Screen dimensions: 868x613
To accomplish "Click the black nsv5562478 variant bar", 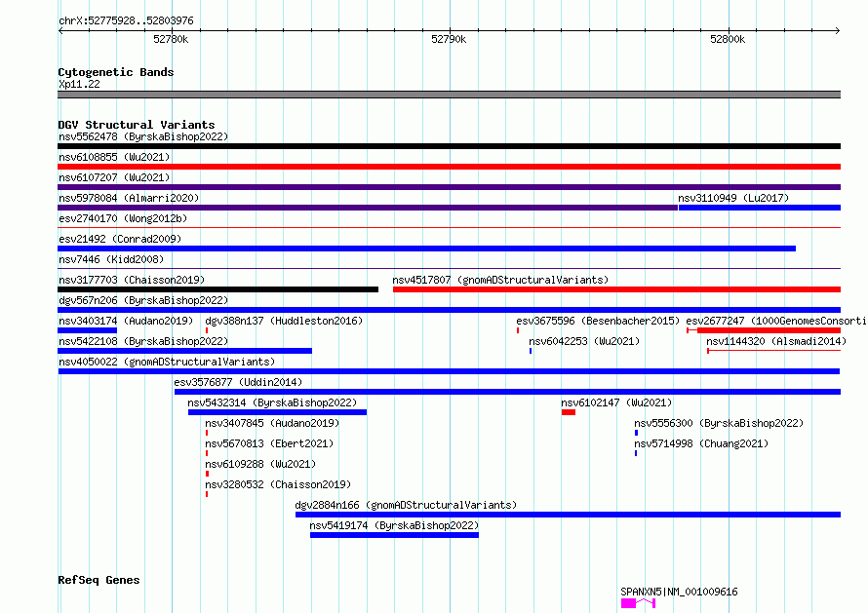I will 449,146.
